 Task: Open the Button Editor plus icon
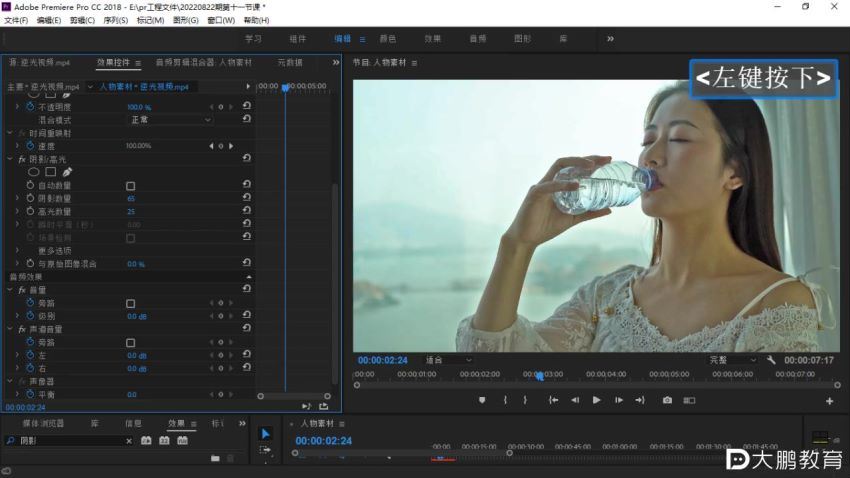point(829,401)
